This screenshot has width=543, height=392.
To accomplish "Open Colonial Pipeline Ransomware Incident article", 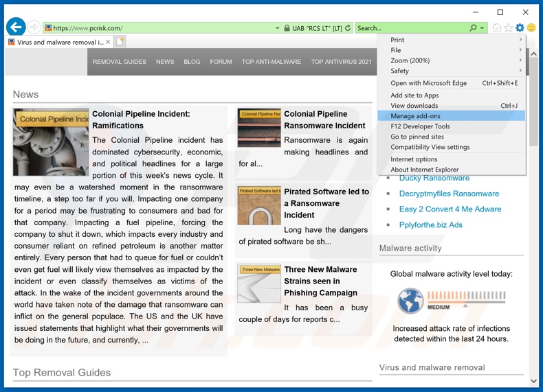I will tap(324, 119).
